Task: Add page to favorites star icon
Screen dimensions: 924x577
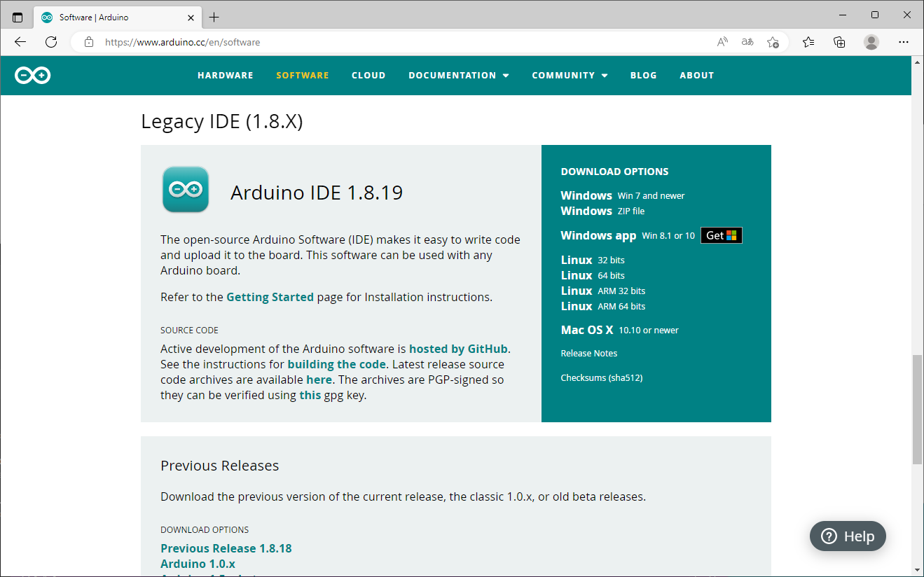Action: pos(773,42)
